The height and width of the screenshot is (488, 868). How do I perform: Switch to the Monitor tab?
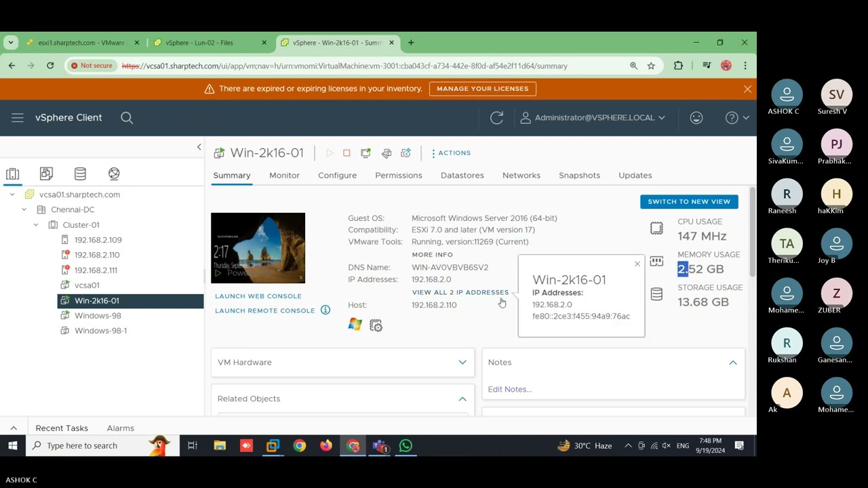pyautogui.click(x=284, y=176)
